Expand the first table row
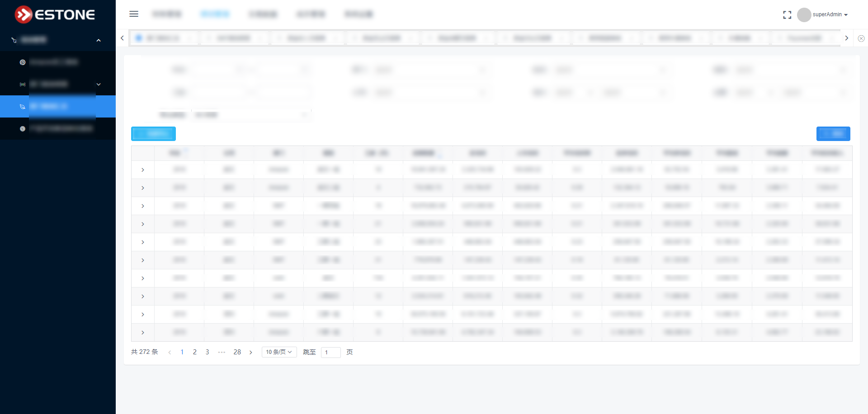The height and width of the screenshot is (414, 868). tap(143, 170)
